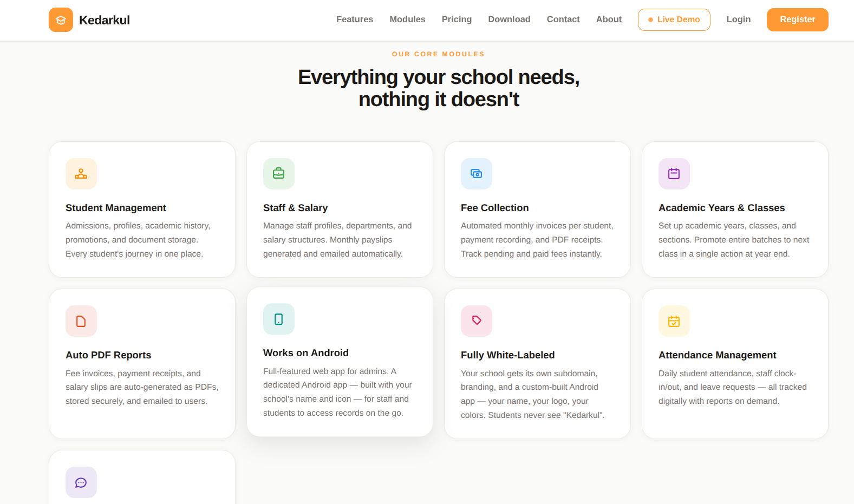Click the Kedarkul brand name
854x504 pixels.
pos(105,20)
